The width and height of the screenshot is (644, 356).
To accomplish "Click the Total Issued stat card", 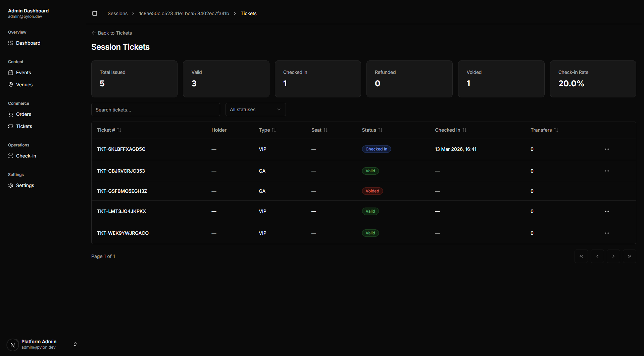I will coord(134,79).
